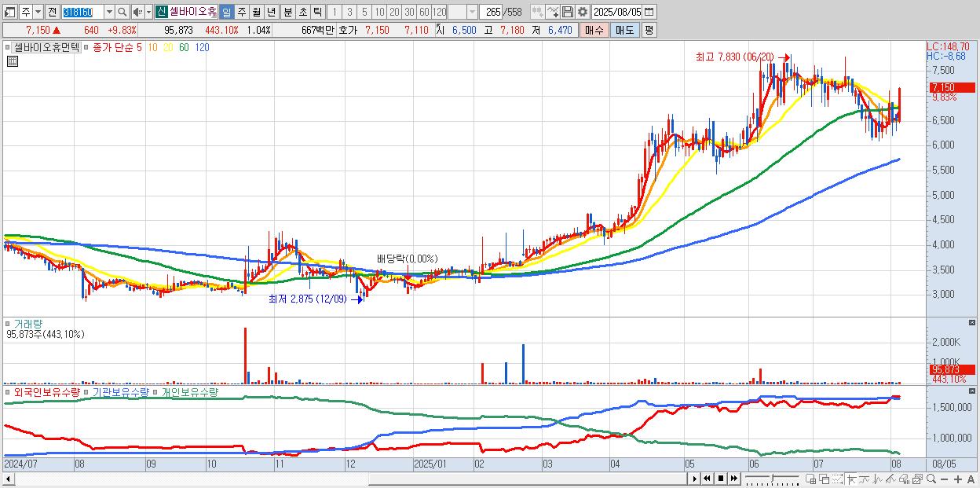Open the dropdown arrow beside speaker icon
The width and height of the screenshot is (980, 488).
[x=148, y=12]
